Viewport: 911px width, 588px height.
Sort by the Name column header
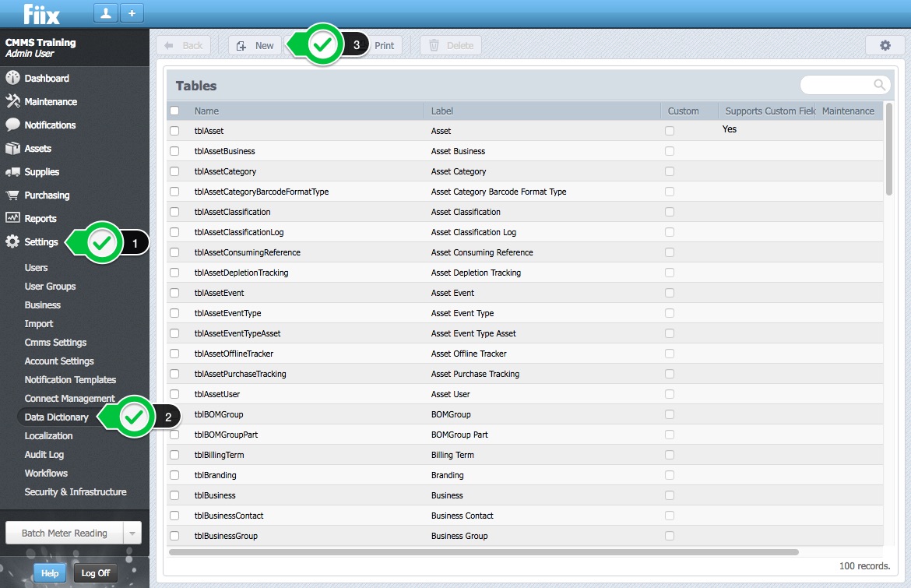pos(206,111)
